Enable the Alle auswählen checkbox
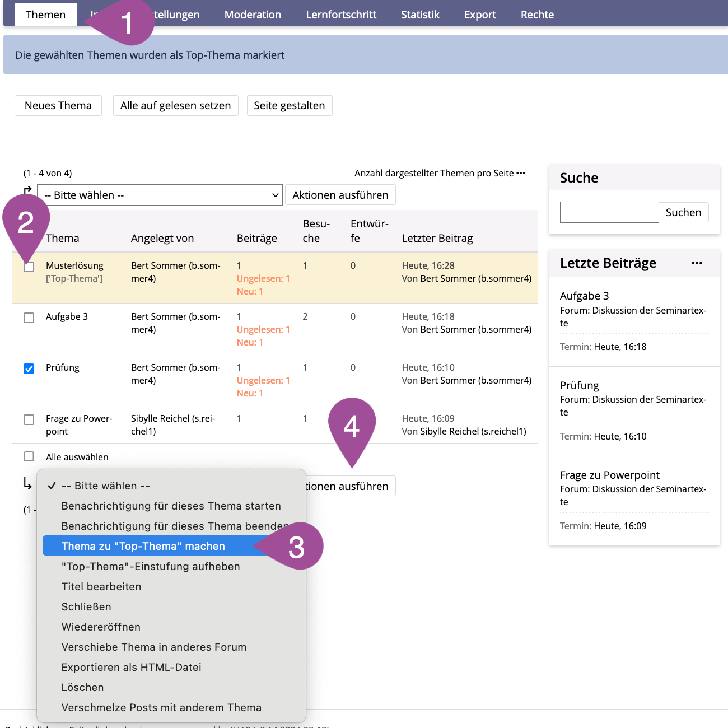 (29, 456)
